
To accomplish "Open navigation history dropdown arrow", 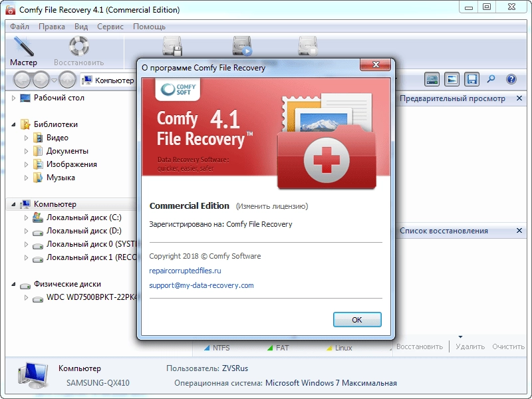I will click(54, 80).
